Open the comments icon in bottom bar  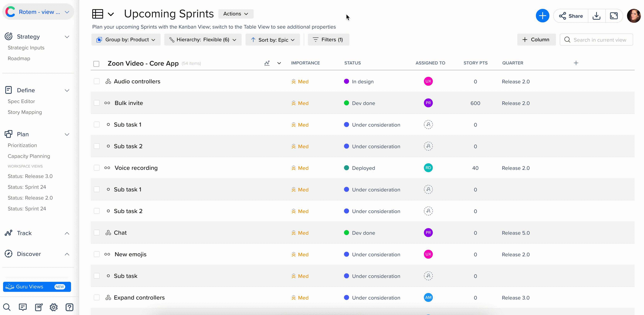coord(23,307)
